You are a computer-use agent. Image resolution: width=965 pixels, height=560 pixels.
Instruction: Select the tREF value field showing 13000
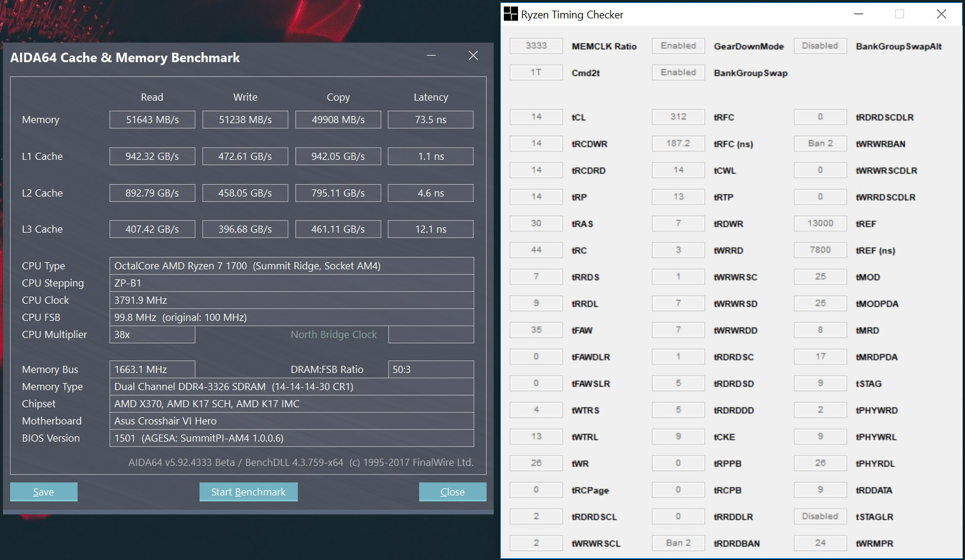(x=820, y=223)
